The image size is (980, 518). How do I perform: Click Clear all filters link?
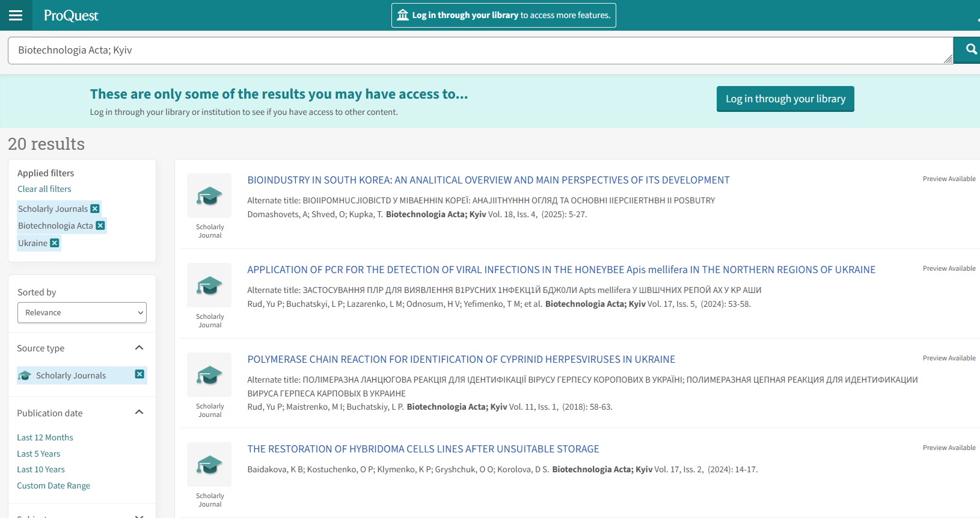(44, 189)
